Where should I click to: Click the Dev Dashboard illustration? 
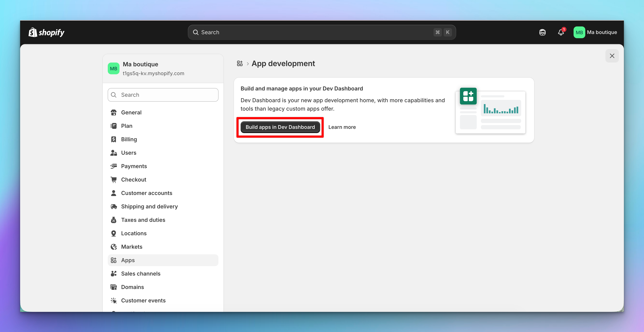pos(491,110)
